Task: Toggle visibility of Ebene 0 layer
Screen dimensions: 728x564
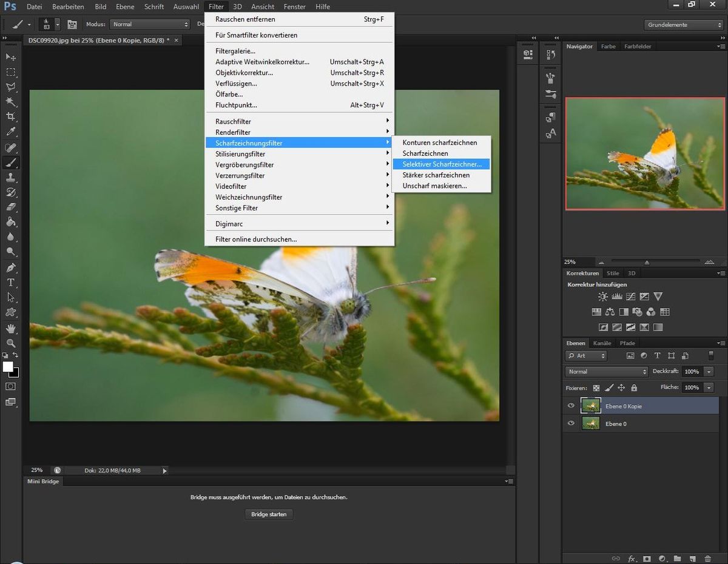Action: click(x=571, y=423)
